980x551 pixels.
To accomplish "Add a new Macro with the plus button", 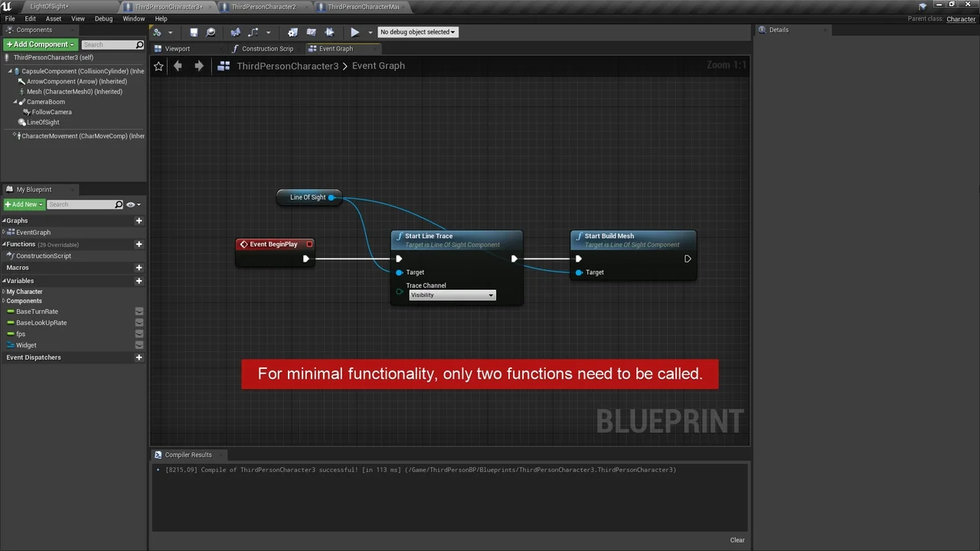I will pyautogui.click(x=139, y=268).
